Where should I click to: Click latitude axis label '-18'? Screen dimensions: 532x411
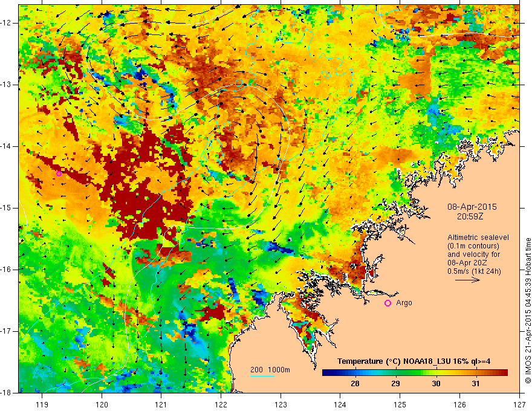[6, 393]
